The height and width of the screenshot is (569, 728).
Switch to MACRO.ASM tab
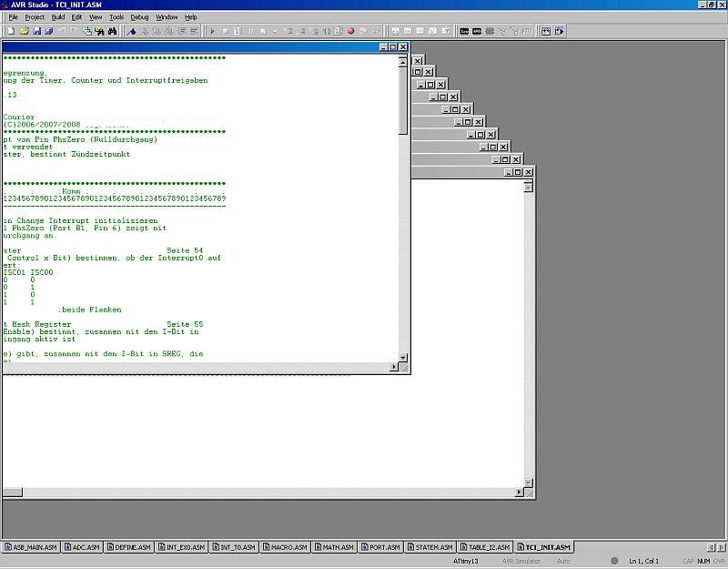pos(286,547)
